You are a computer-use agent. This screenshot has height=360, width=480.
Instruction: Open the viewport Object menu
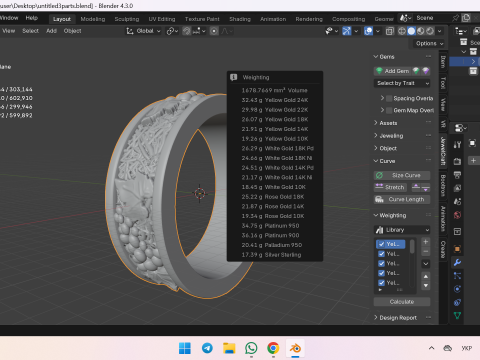(x=72, y=31)
